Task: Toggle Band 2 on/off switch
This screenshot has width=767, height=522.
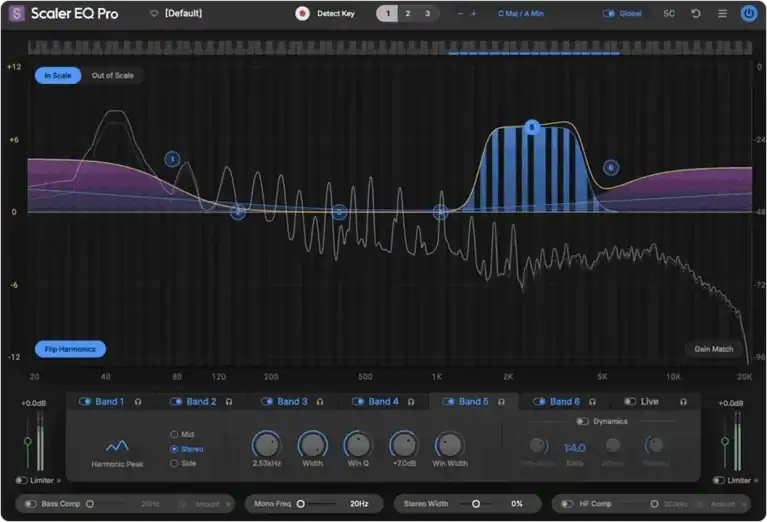Action: 176,402
